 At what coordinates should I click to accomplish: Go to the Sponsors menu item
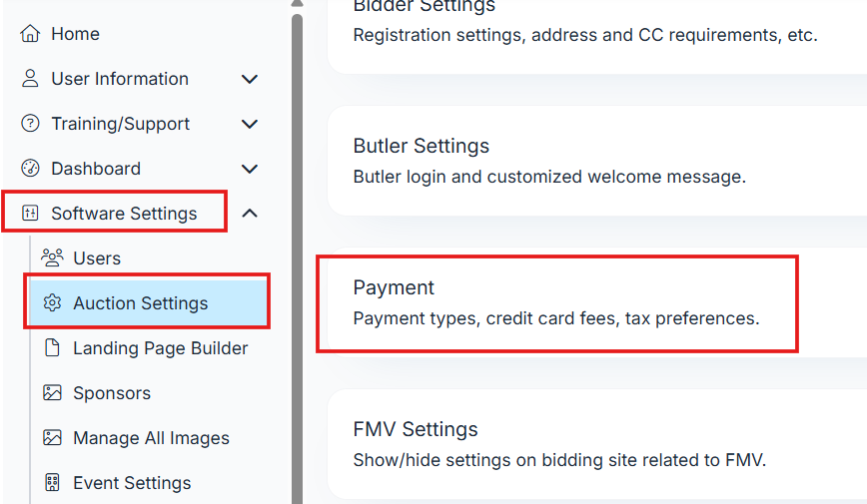pyautogui.click(x=111, y=393)
